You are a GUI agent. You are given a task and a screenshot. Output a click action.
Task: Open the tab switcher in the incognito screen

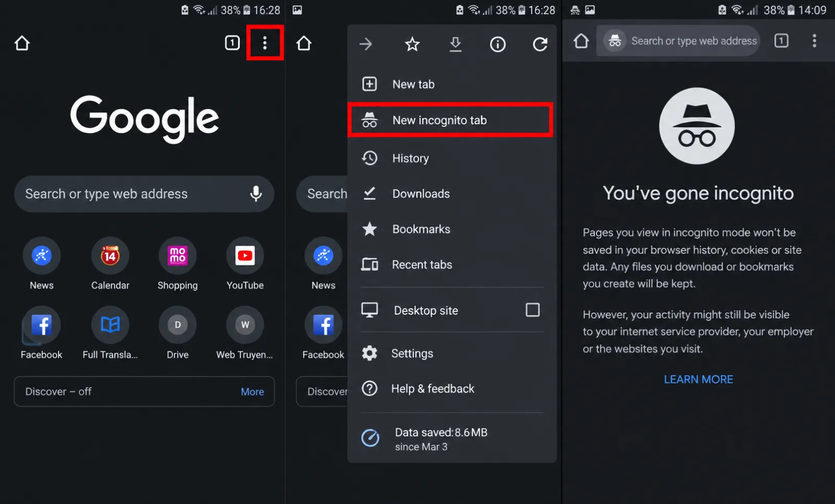coord(781,41)
